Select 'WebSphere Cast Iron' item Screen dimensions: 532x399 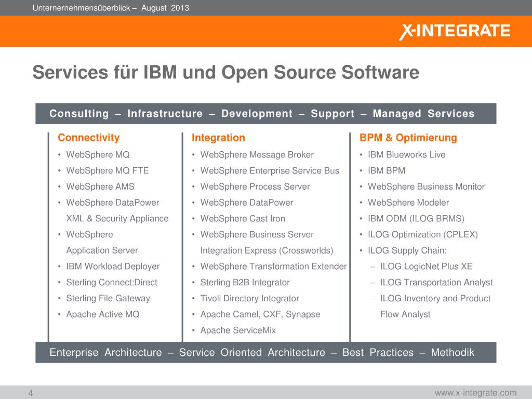pos(243,219)
